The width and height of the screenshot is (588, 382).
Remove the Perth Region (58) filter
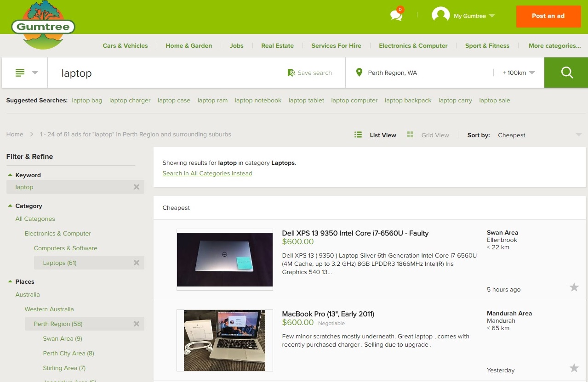[x=137, y=324]
